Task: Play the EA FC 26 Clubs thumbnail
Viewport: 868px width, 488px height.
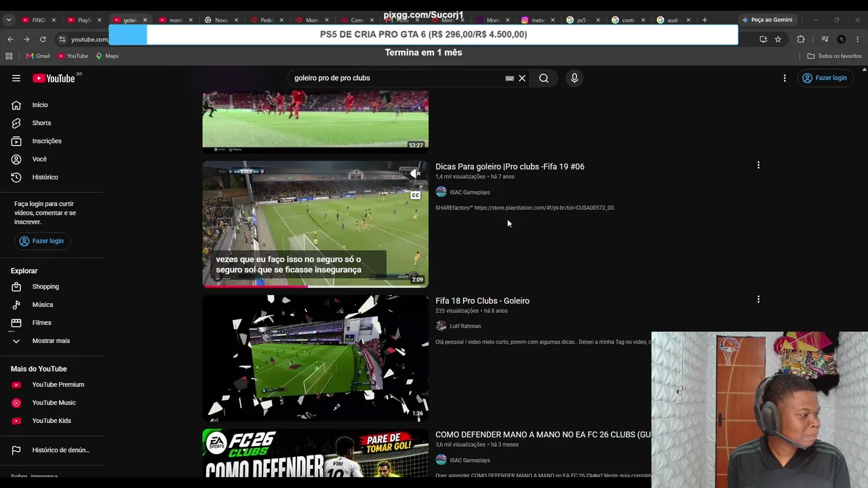Action: tap(315, 453)
